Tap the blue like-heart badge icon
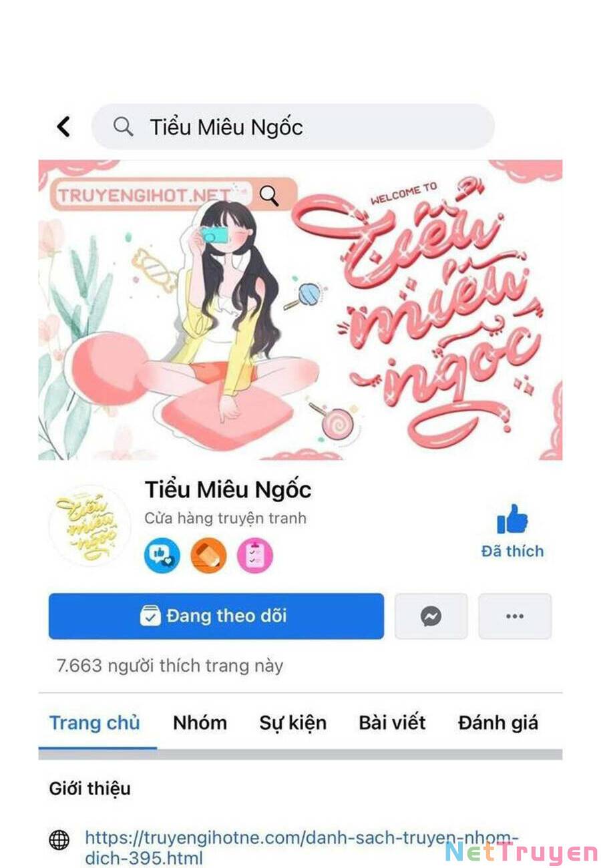The image size is (601, 868). [x=162, y=556]
